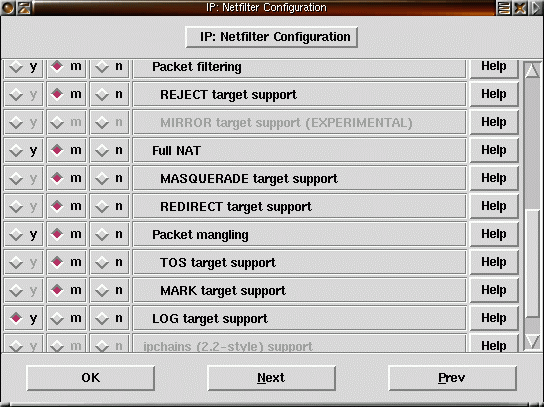Click the scrollbar up arrow
Viewport: 544px width, 407px height.
coord(532,70)
